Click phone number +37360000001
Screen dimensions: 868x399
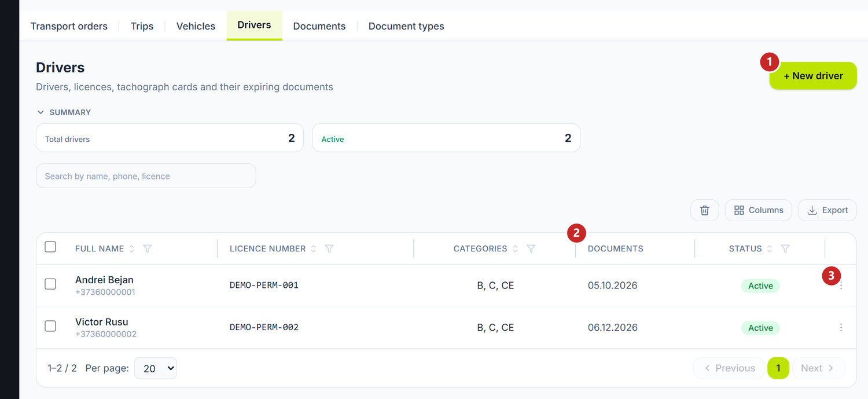point(105,292)
